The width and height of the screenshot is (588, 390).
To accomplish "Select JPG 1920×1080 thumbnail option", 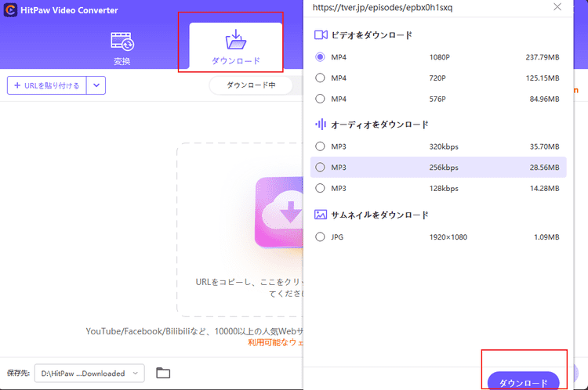I will tap(320, 237).
